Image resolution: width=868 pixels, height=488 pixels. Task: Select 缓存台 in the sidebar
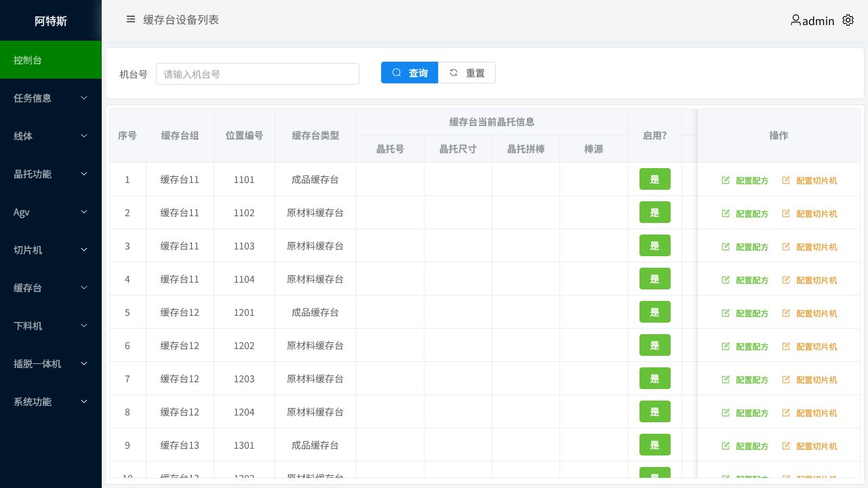(x=51, y=287)
